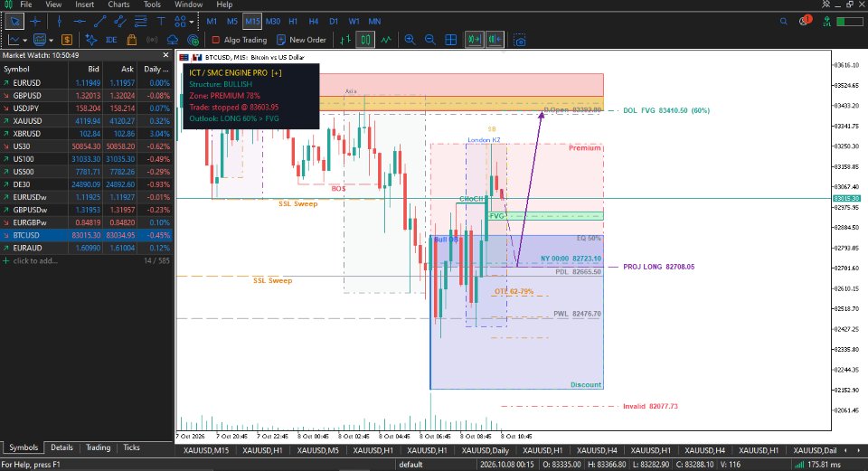Viewport: 868px width, 471px height.
Task: Click the dollar Market Watch icon
Action: (66, 40)
